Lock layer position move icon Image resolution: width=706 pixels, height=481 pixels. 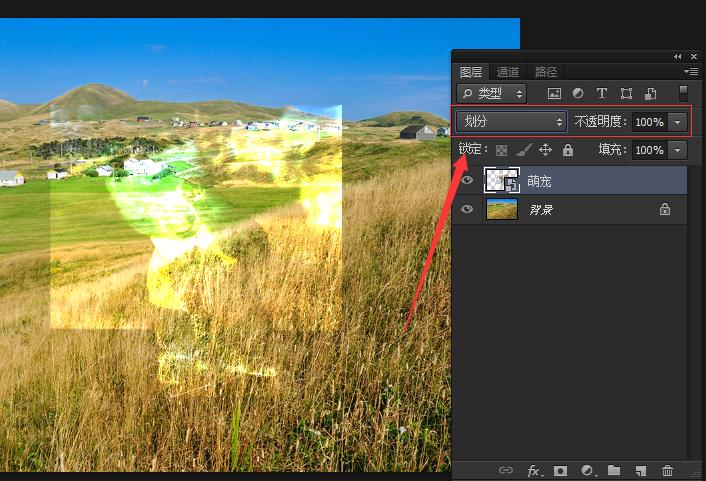(545, 150)
